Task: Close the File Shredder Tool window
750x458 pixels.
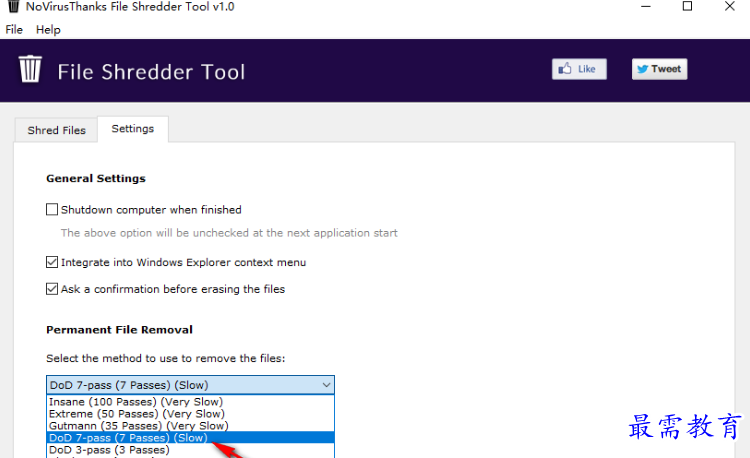Action: pyautogui.click(x=729, y=6)
